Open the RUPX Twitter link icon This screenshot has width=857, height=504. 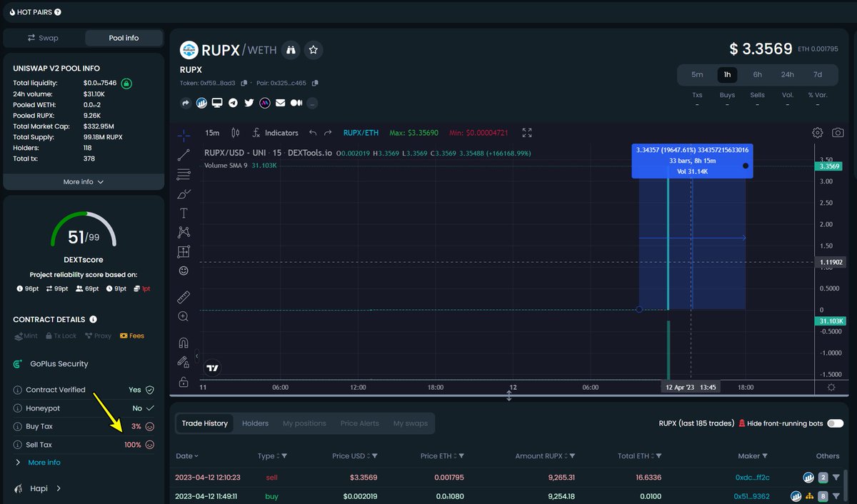click(x=249, y=103)
